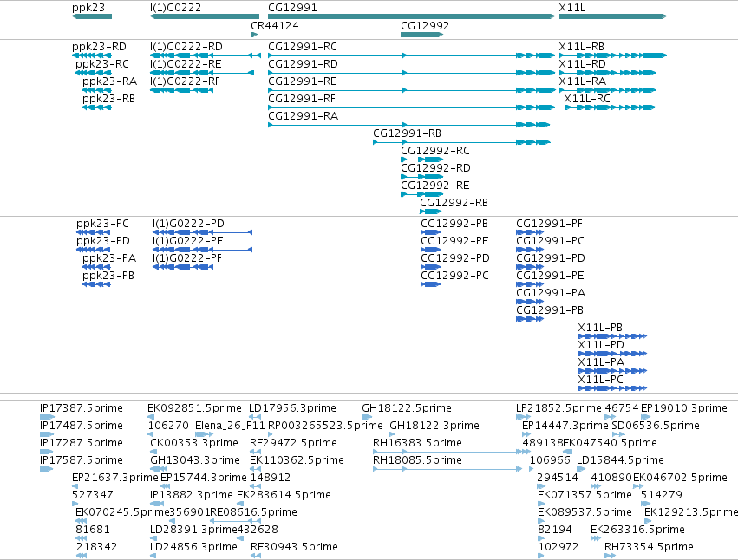Select transcript ppk23-RB
Image resolution: width=738 pixels, height=560 pixels.
(97, 107)
